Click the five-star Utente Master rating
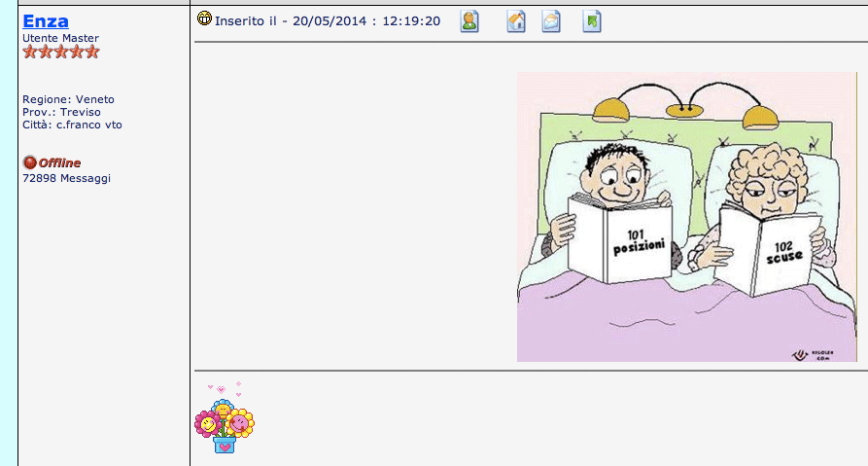Viewport: 868px width, 466px height. 60,53
